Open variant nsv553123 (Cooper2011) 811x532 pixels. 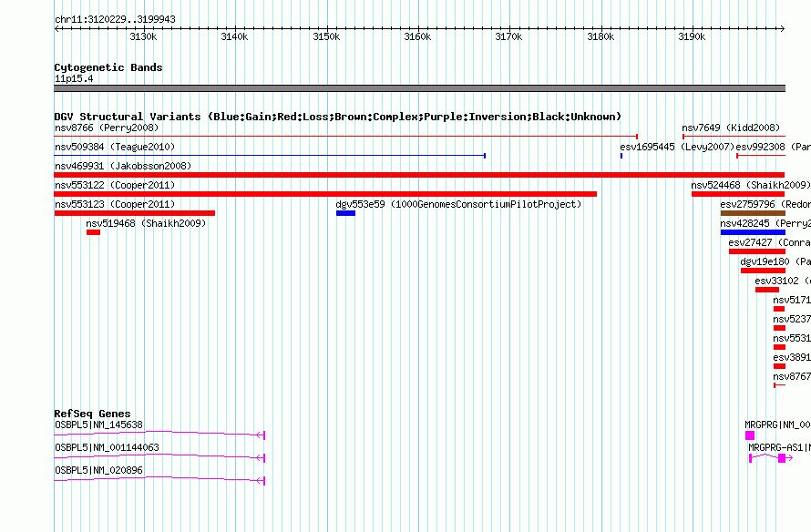(135, 213)
